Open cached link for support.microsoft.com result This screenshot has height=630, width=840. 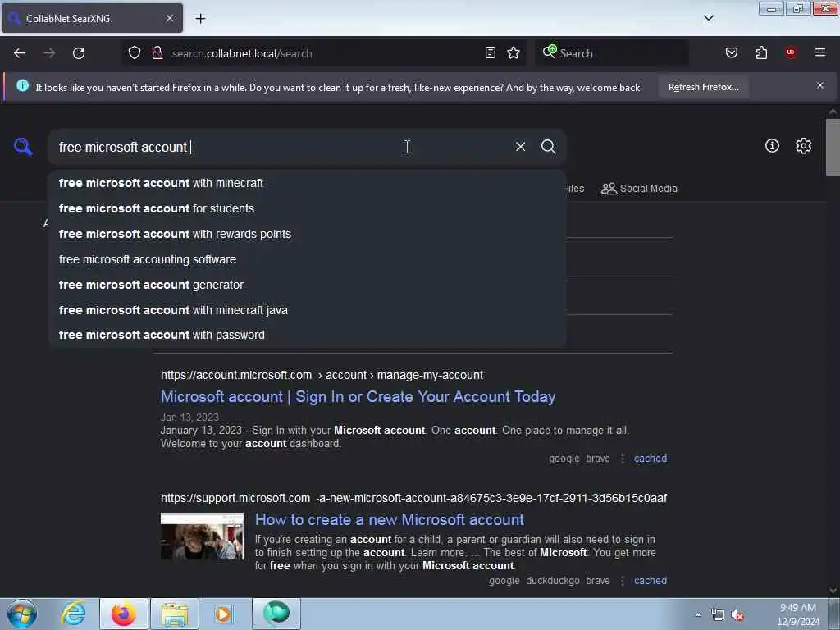tap(651, 581)
